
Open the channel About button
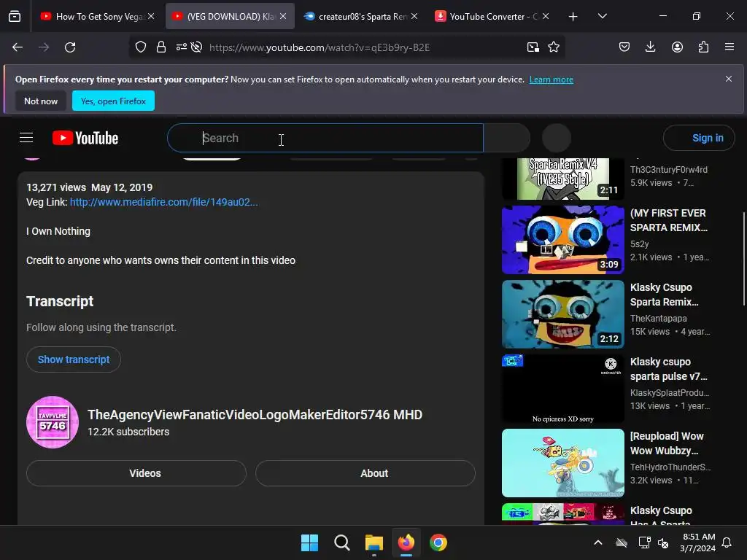pyautogui.click(x=365, y=473)
